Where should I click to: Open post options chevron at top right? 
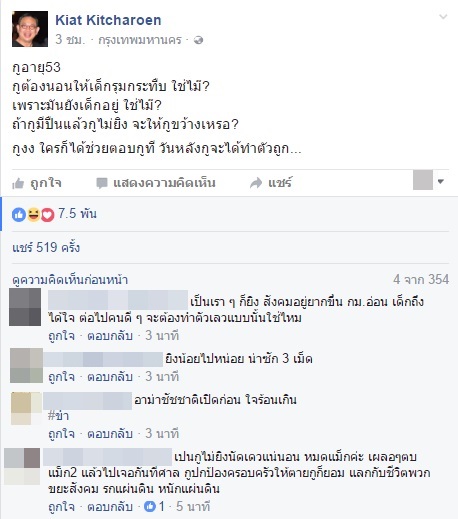[443, 16]
